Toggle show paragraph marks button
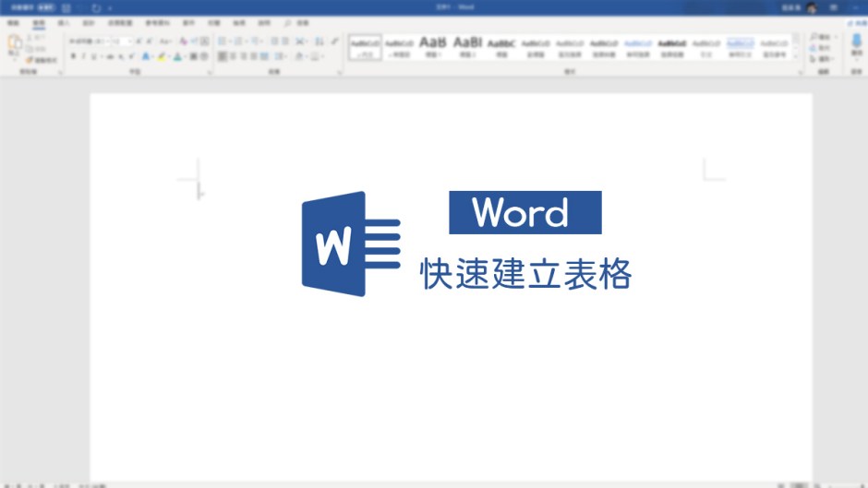 click(x=334, y=42)
